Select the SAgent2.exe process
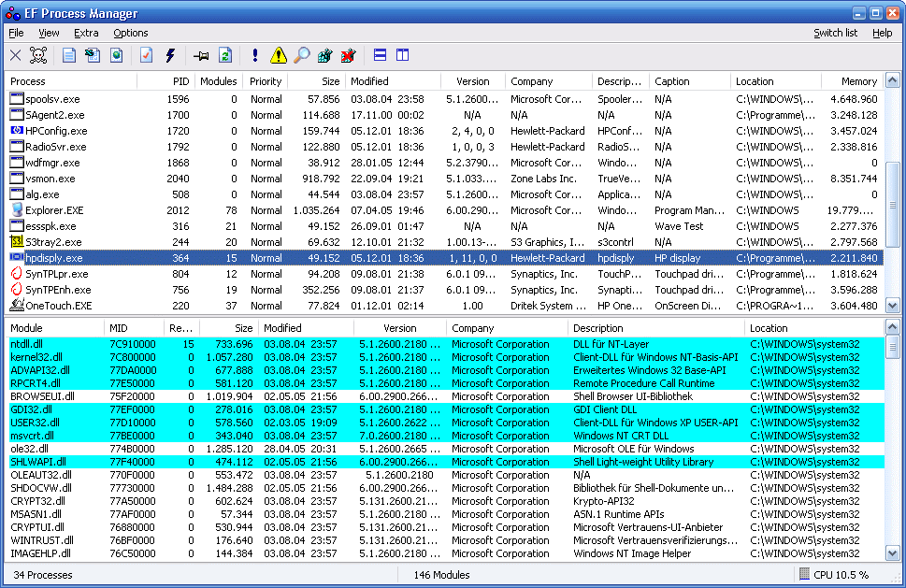The image size is (906, 588). pyautogui.click(x=445, y=115)
